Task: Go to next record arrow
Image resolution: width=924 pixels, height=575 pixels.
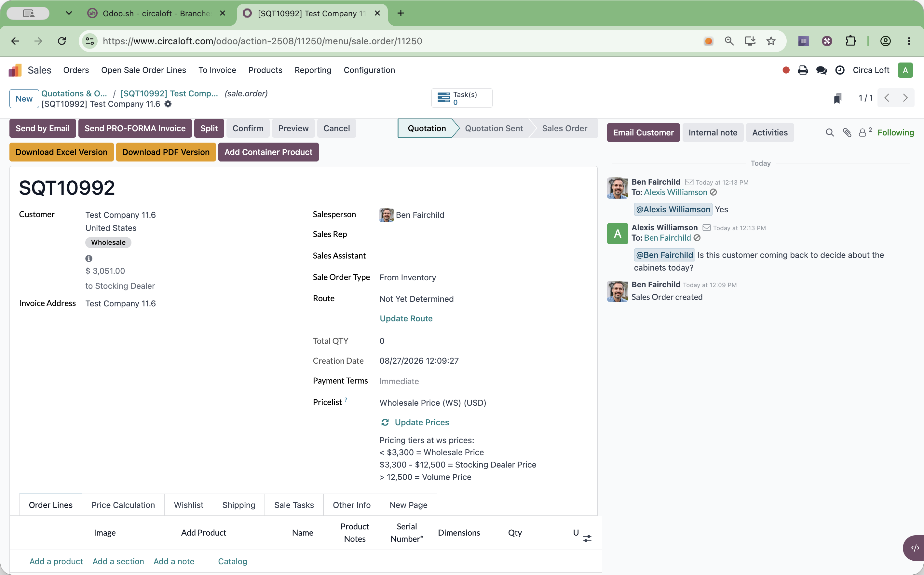Action: pyautogui.click(x=905, y=98)
